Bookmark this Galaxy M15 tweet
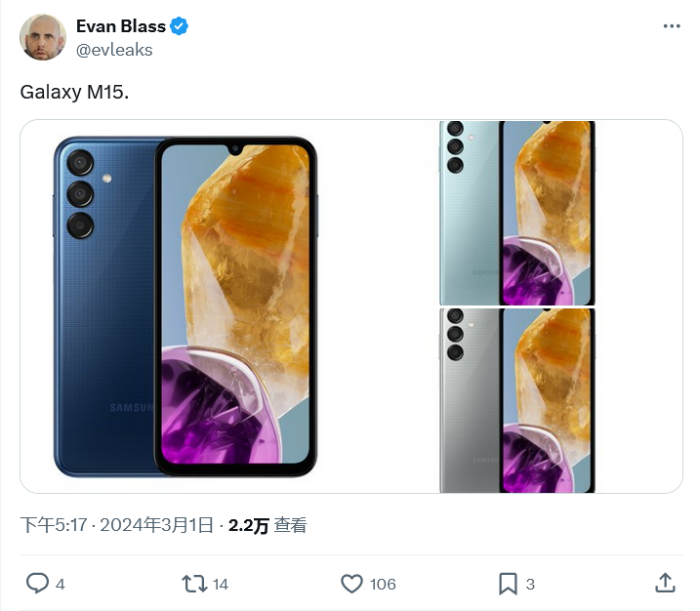Image resolution: width=700 pixels, height=611 pixels. (508, 584)
